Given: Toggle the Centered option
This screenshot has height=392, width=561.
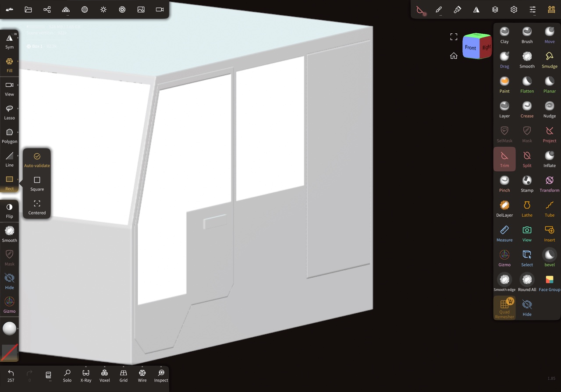Looking at the screenshot, I should tap(37, 207).
